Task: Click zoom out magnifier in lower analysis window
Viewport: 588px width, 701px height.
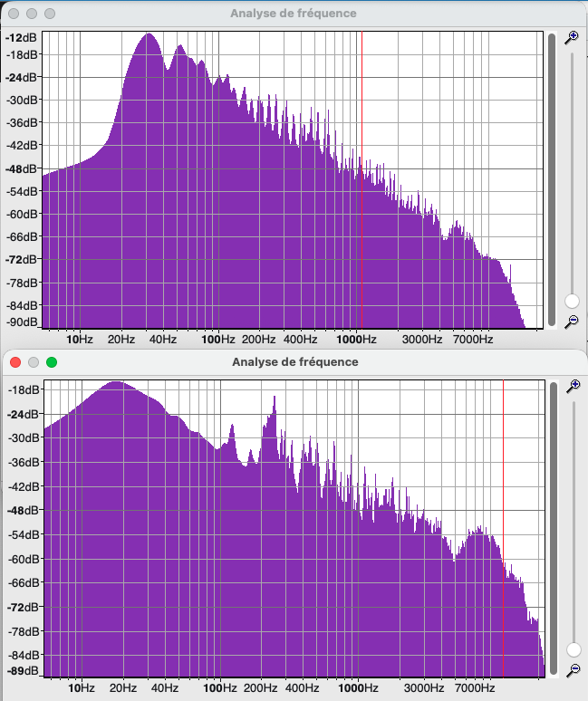Action: pos(573,670)
